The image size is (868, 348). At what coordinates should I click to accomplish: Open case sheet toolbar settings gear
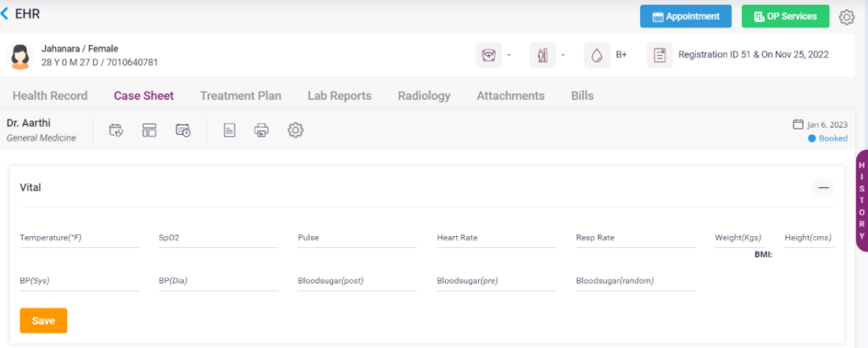295,130
